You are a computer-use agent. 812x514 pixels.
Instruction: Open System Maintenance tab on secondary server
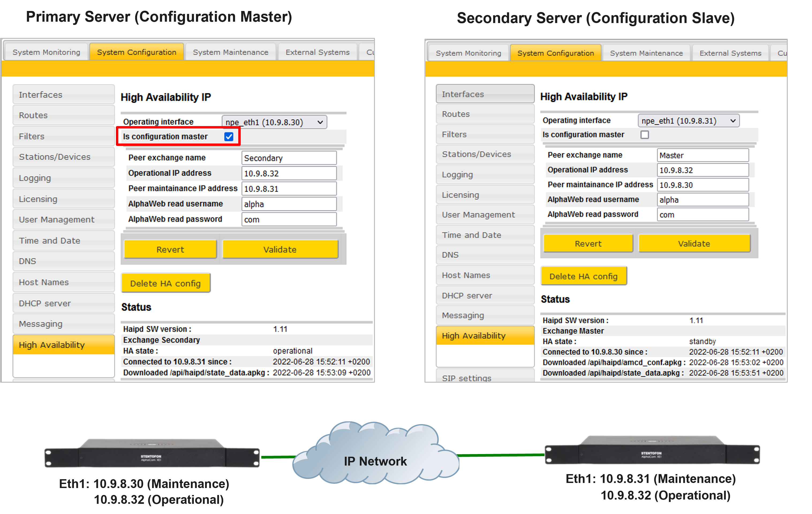pyautogui.click(x=646, y=53)
